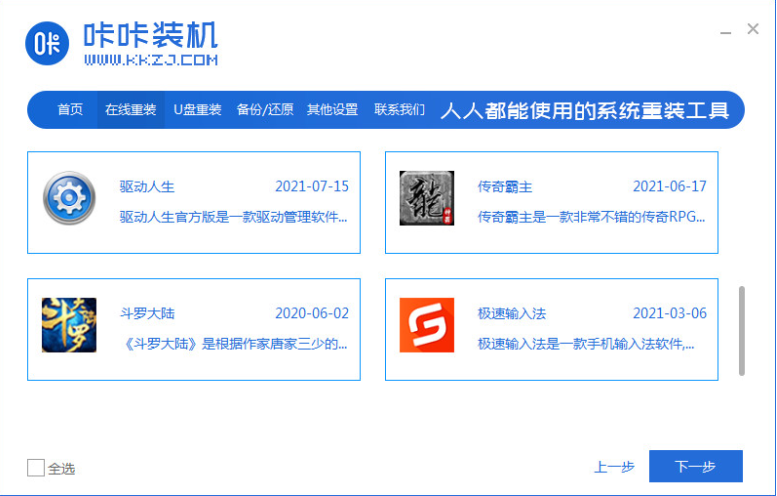Viewport: 777px width, 496px height.
Task: Select the 传奇霸主 dragon game icon
Action: point(427,198)
